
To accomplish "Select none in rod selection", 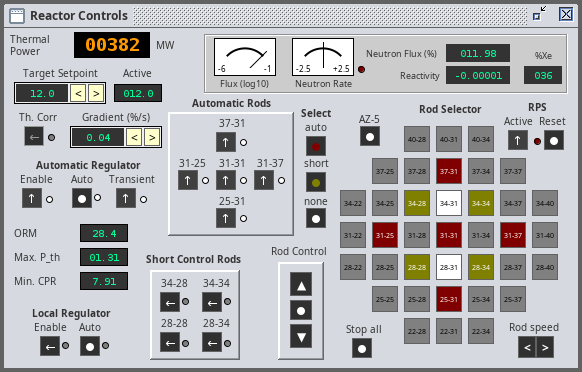I will 316,218.
